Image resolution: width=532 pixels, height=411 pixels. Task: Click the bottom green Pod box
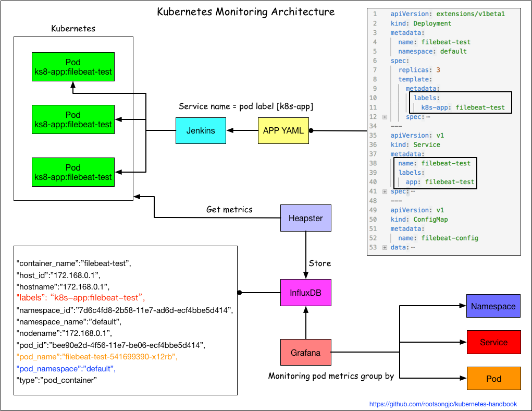coord(73,172)
